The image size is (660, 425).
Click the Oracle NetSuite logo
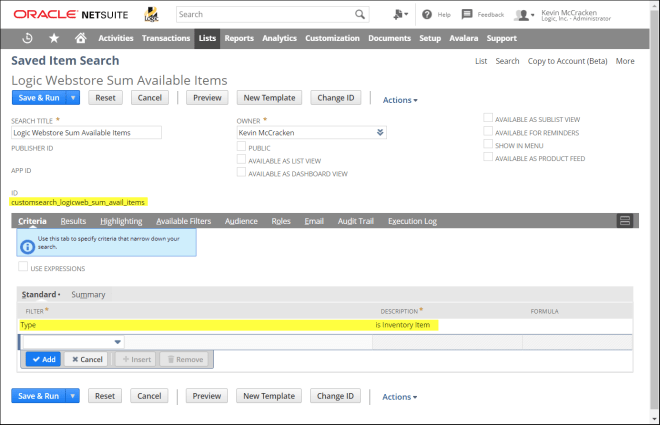point(71,14)
